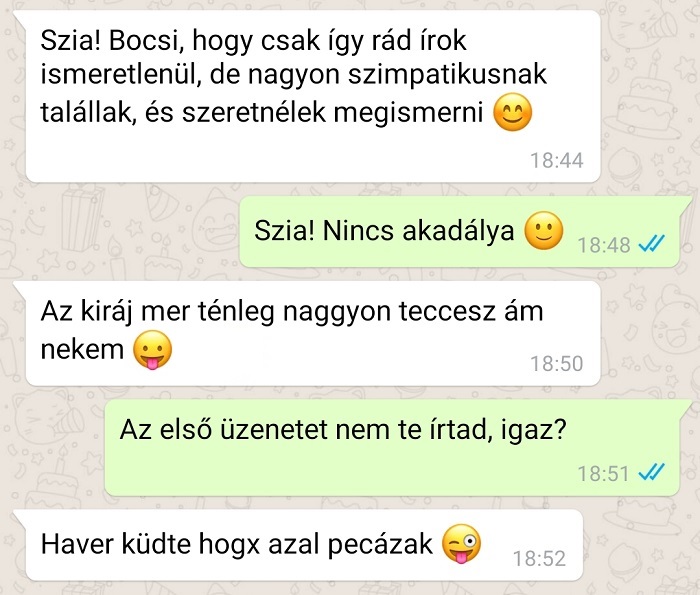This screenshot has width=700, height=595.
Task: Click the 18:50 timestamp
Action: pyautogui.click(x=557, y=363)
